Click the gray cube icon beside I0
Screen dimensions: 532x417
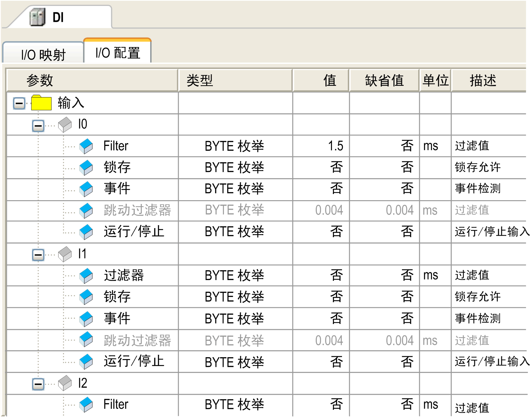[65, 125]
